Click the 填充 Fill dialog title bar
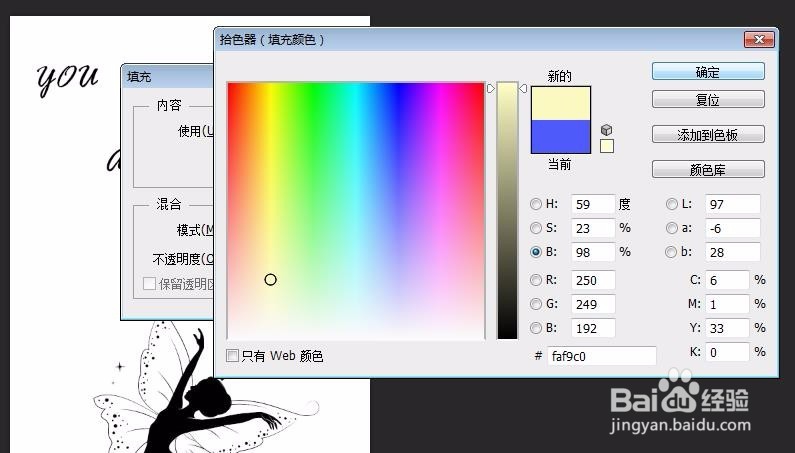The image size is (795, 453). coord(167,77)
